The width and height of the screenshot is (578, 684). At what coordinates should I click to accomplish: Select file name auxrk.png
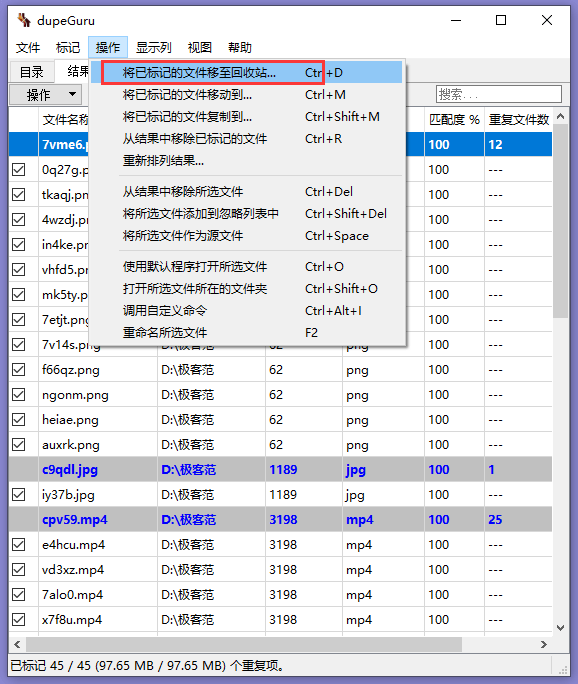71,445
